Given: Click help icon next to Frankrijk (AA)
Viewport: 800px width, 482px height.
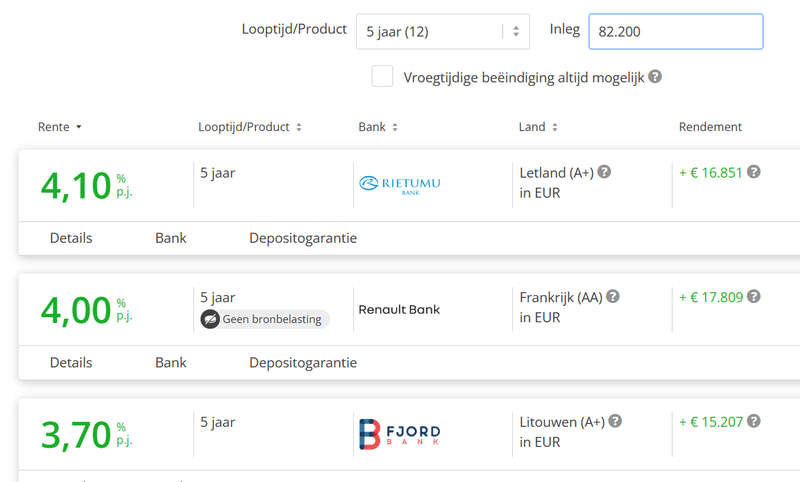Looking at the screenshot, I should (x=613, y=296).
